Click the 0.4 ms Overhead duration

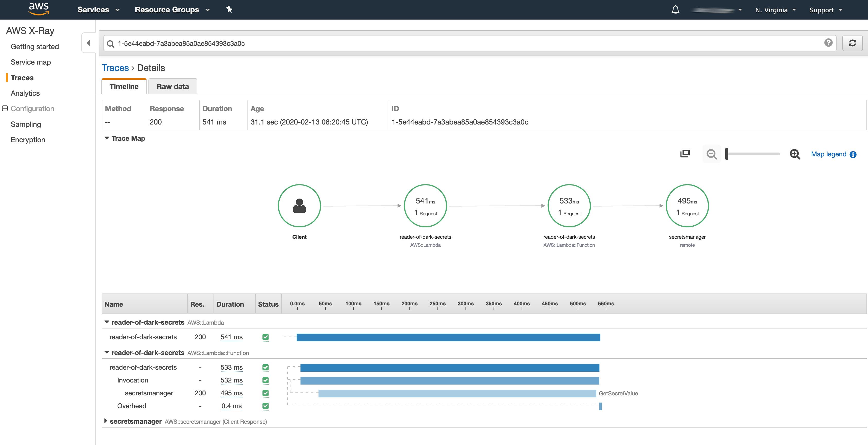tap(232, 406)
